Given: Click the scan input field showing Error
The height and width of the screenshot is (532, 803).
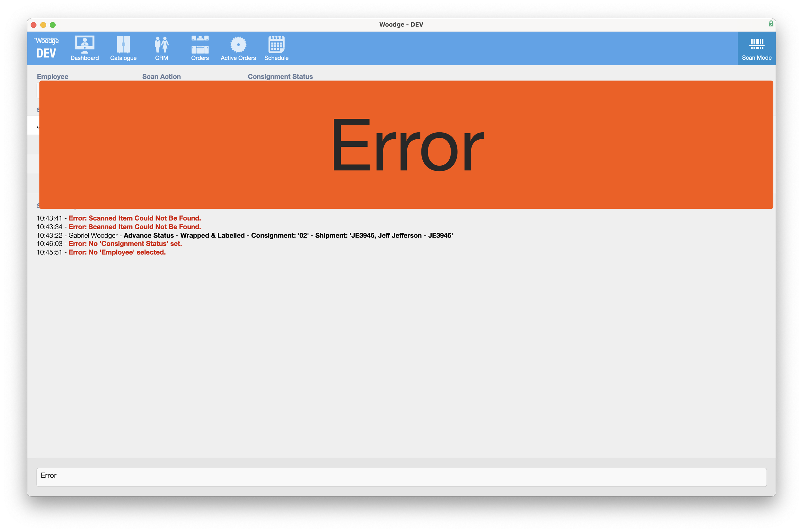Looking at the screenshot, I should (401, 477).
